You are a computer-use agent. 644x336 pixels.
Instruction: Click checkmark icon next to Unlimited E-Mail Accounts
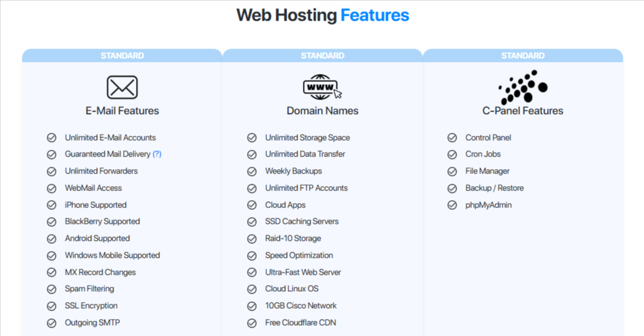(52, 138)
